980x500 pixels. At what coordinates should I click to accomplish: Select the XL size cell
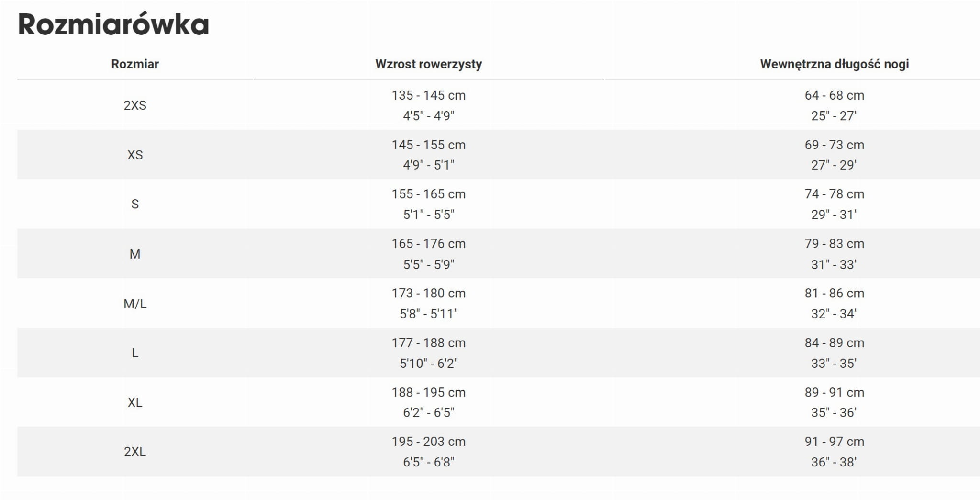(135, 402)
